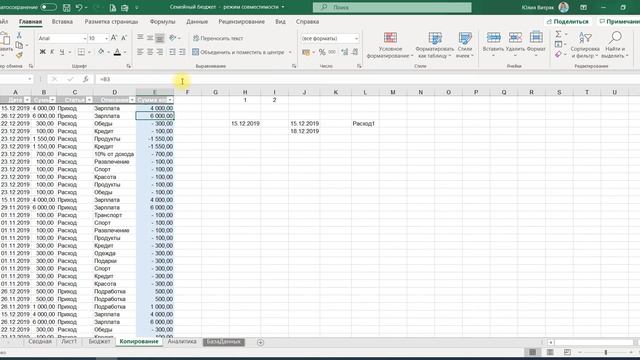Toggle bottom vertical alignment
Image resolution: width=640 pixels, height=360 pixels.
click(160, 38)
